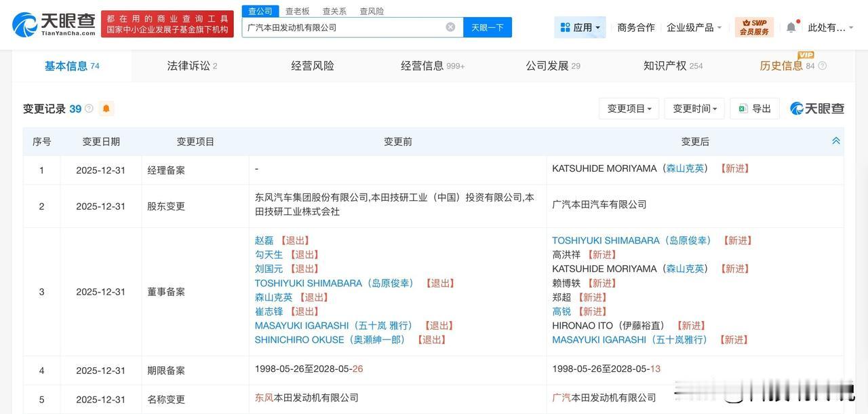Open the 变更时间 filter dropdown

694,109
